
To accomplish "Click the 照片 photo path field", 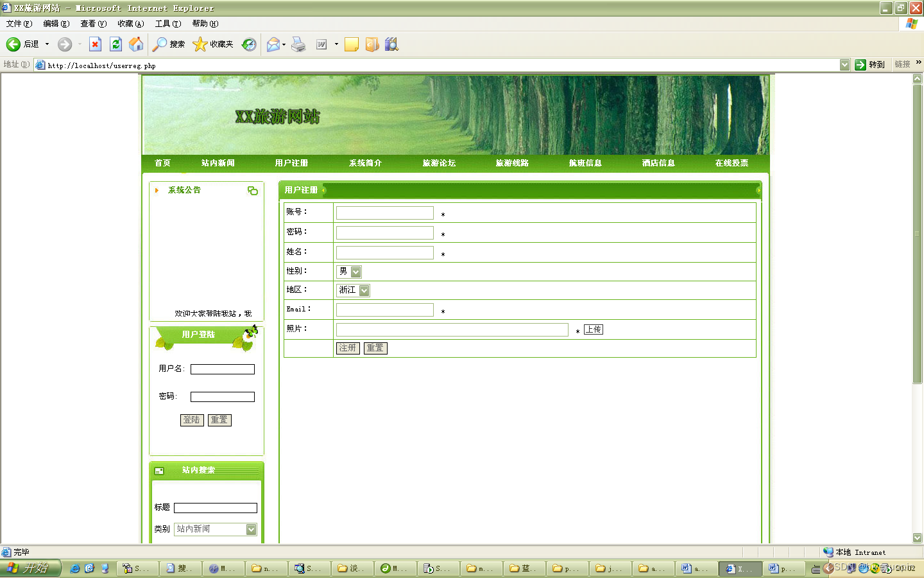I will click(452, 329).
